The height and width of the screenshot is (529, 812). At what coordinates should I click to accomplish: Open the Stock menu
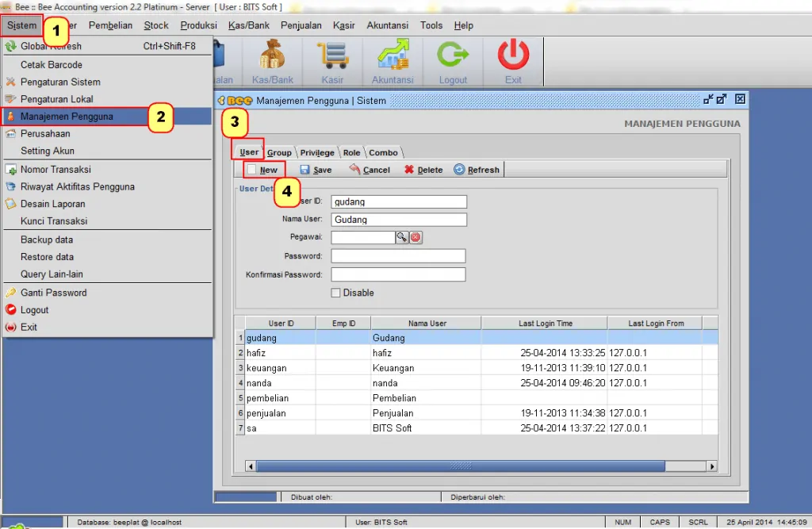click(x=156, y=25)
